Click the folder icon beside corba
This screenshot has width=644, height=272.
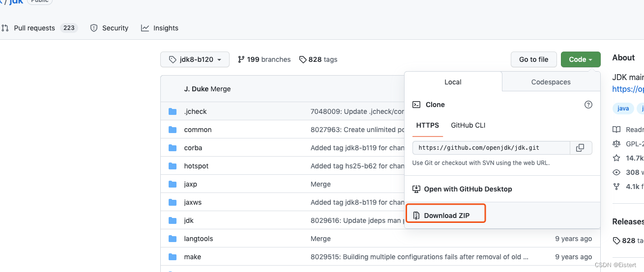[x=173, y=148]
